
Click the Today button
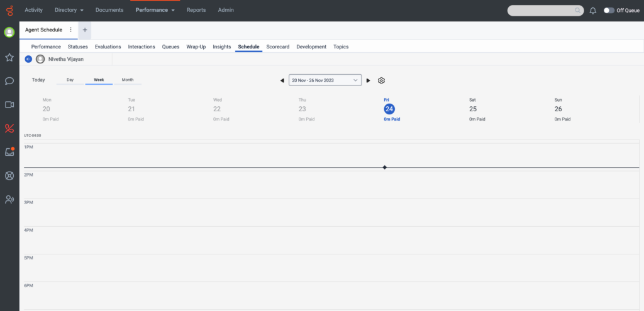click(x=38, y=80)
